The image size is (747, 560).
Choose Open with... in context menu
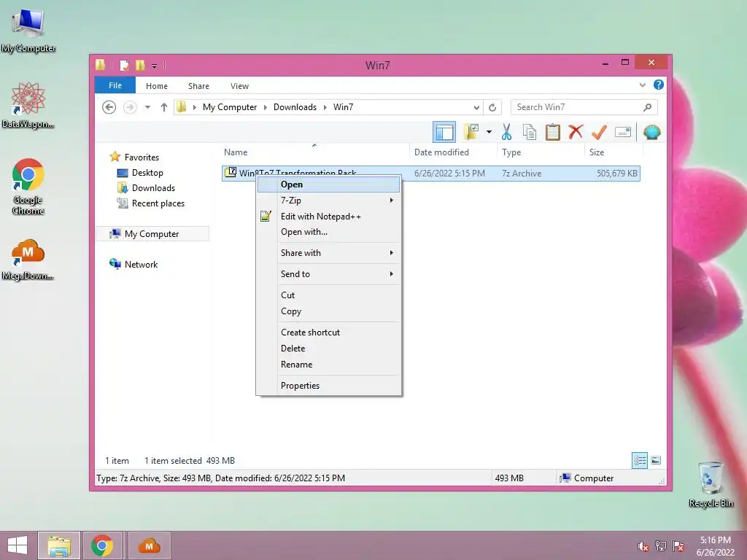click(329, 232)
